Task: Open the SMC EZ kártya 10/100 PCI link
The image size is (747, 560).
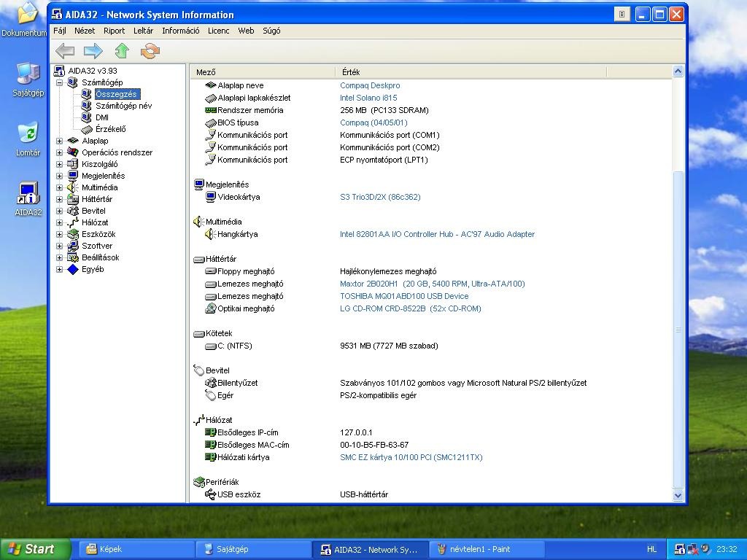Action: point(411,457)
